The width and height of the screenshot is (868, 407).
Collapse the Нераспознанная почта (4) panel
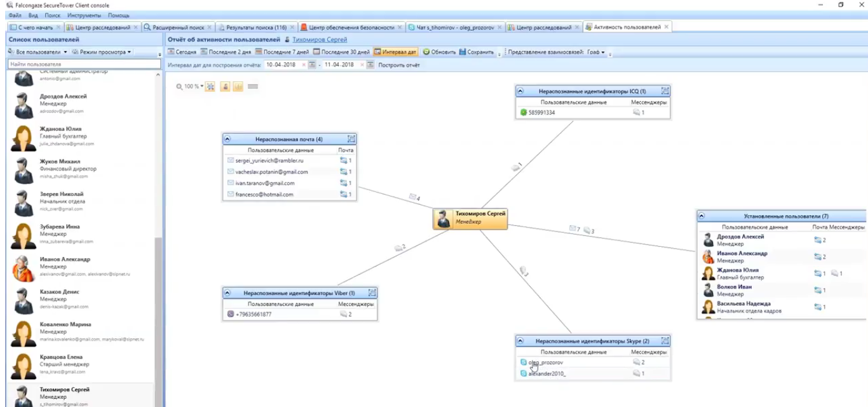227,139
